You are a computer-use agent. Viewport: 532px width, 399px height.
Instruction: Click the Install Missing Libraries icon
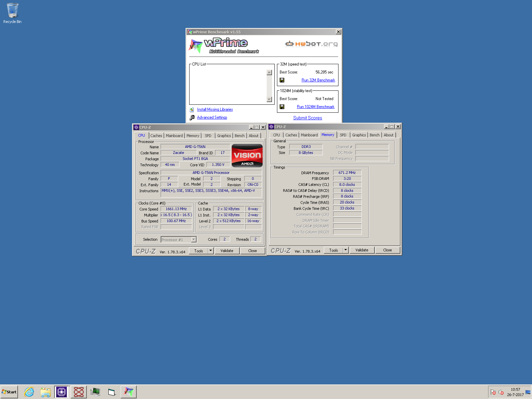[192, 109]
